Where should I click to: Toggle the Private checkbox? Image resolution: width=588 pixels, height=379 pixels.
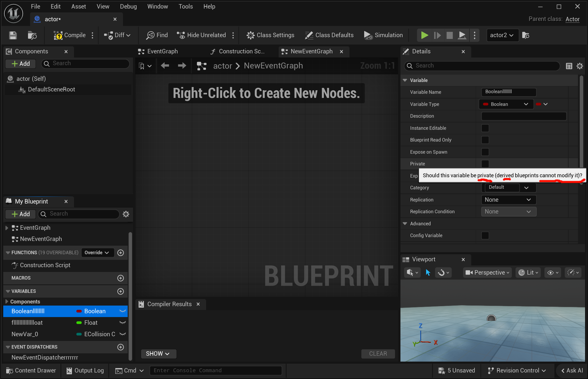point(485,164)
